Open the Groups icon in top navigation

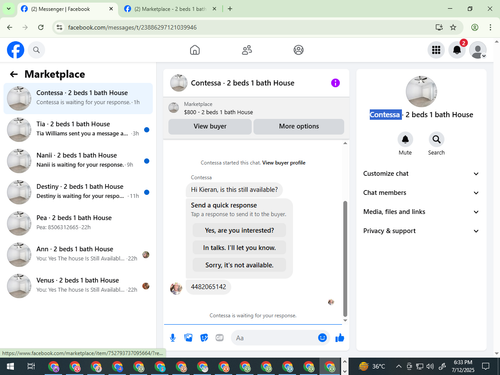coord(298,50)
